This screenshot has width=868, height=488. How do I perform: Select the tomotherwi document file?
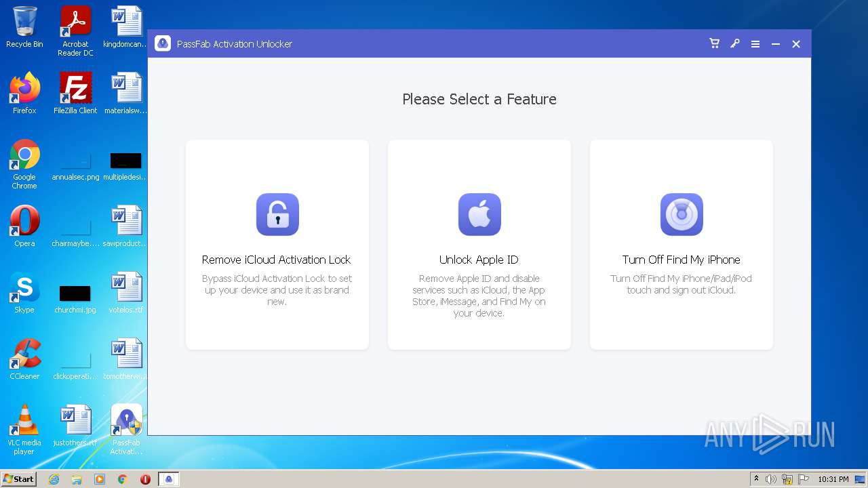[126, 359]
